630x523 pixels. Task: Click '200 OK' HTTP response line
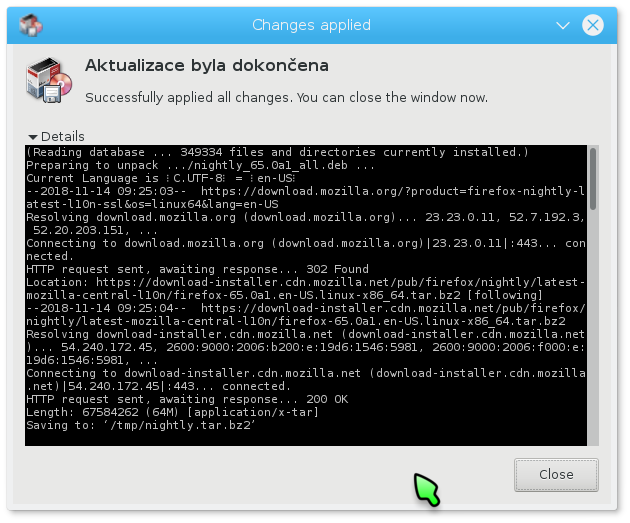pos(187,399)
